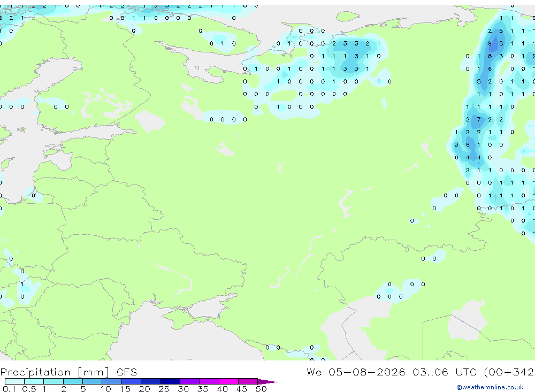Pick the 25–30 mm legend swatch

(x=170, y=381)
